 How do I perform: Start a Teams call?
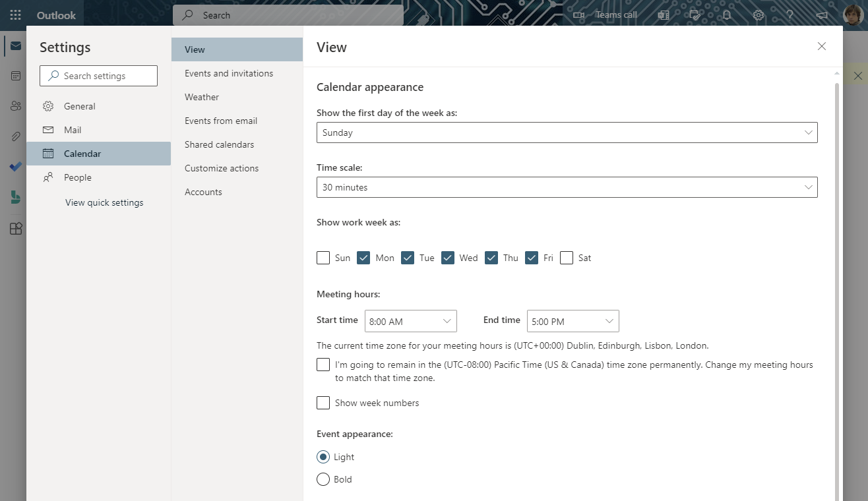(x=605, y=15)
